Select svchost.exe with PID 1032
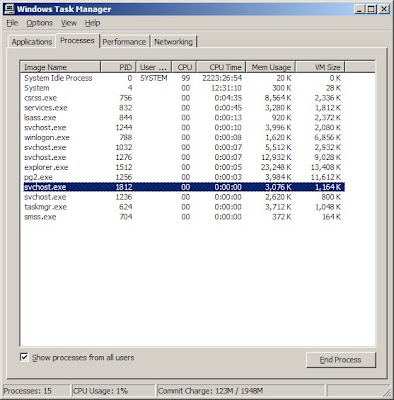The image size is (394, 400). [x=182, y=147]
